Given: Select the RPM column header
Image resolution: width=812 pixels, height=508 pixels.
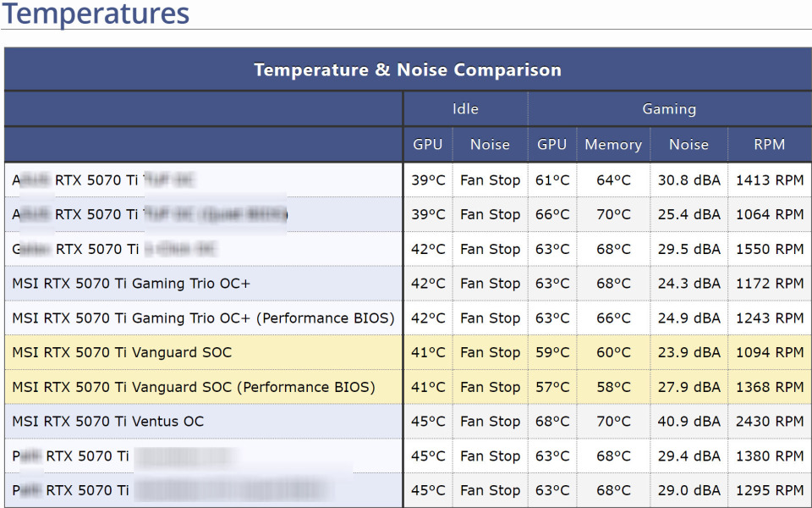Looking at the screenshot, I should [x=769, y=145].
